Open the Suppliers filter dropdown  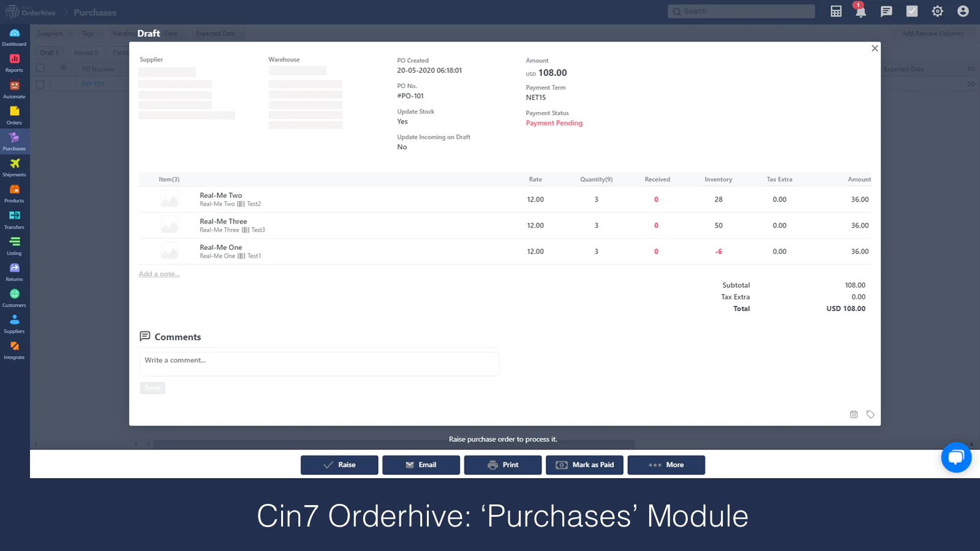click(x=54, y=34)
